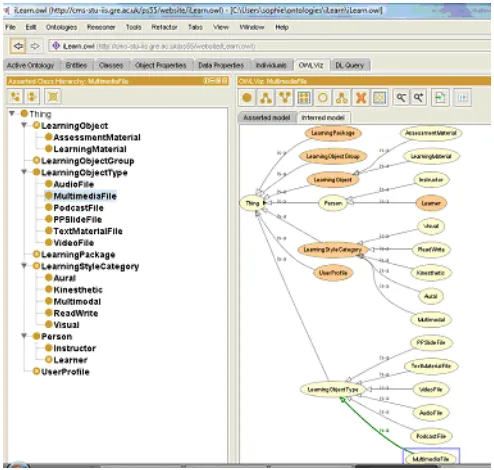Click the Thing node in the graph
This screenshot has height=470, width=494.
tap(252, 203)
